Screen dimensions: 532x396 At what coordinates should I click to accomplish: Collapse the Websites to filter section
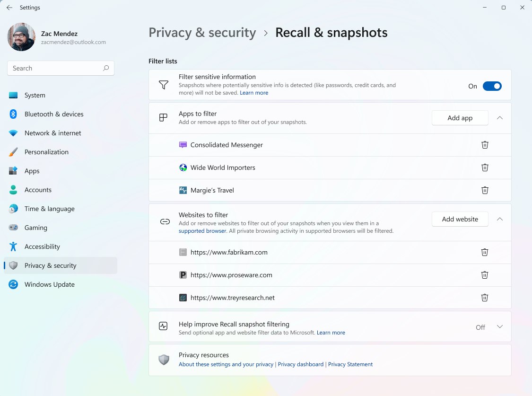[x=500, y=219]
